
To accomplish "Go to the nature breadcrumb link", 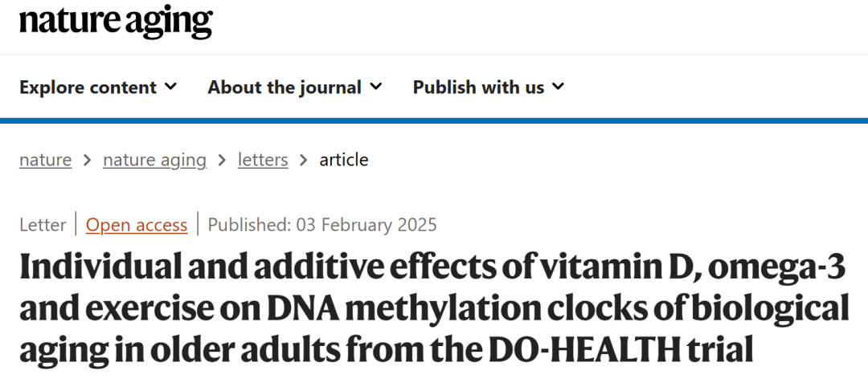I will (45, 160).
